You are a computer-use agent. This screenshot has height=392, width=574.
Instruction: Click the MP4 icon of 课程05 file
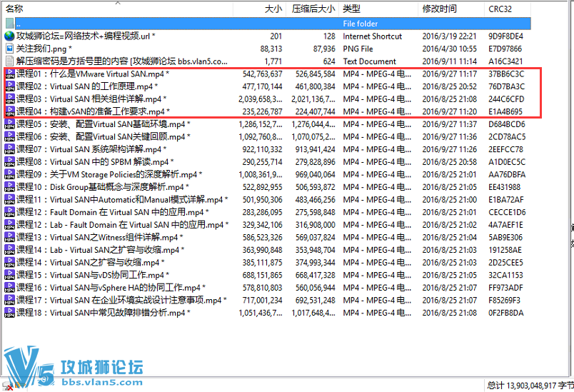coord(9,124)
